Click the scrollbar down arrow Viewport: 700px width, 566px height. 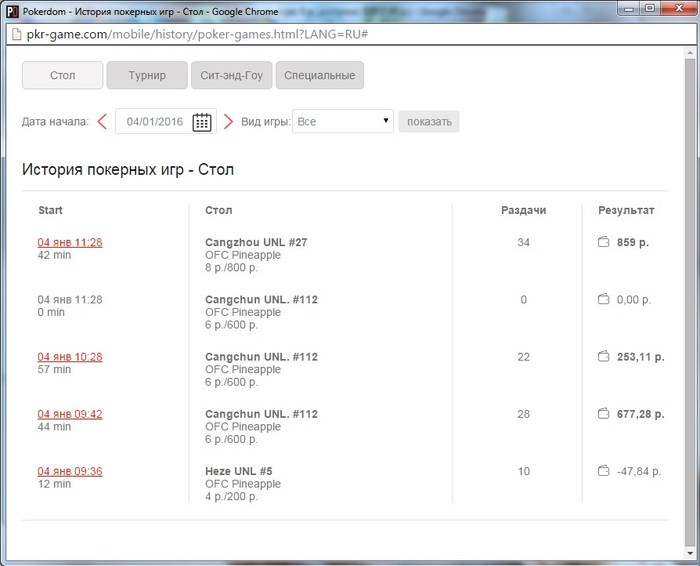pyautogui.click(x=690, y=553)
